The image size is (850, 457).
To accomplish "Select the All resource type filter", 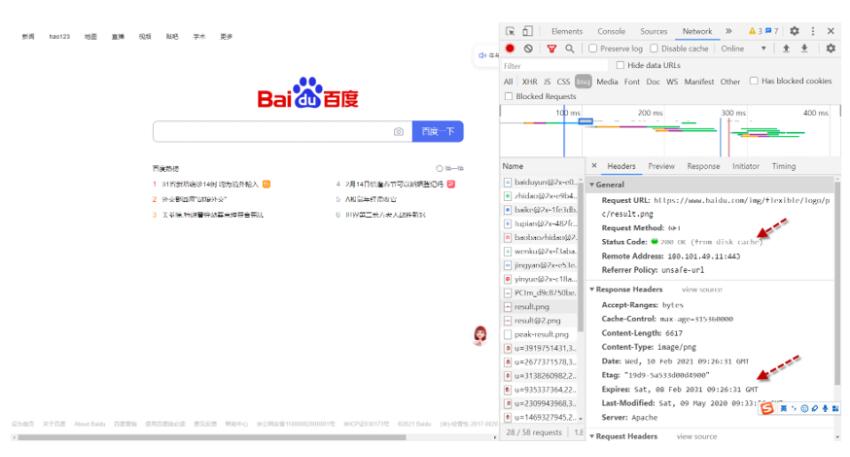I will pos(508,82).
